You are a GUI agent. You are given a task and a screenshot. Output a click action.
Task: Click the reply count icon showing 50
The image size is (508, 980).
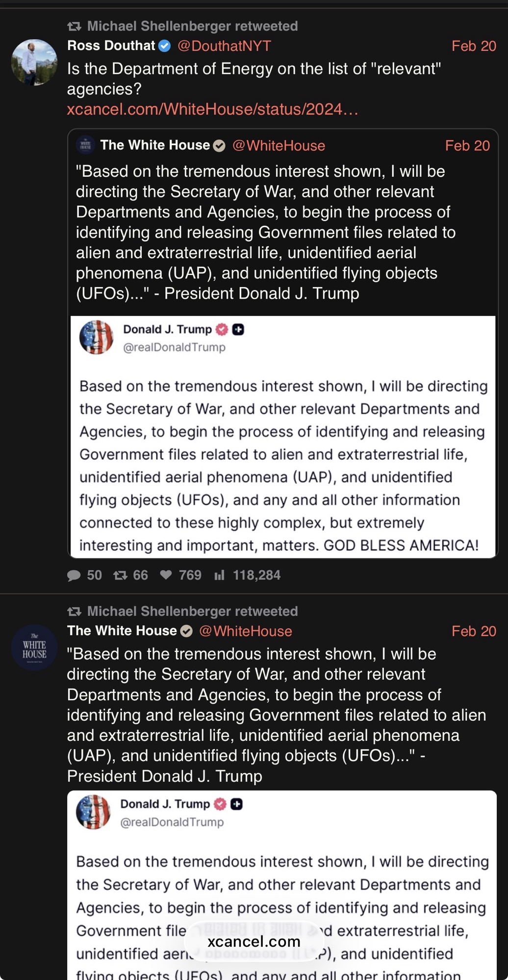click(x=74, y=575)
